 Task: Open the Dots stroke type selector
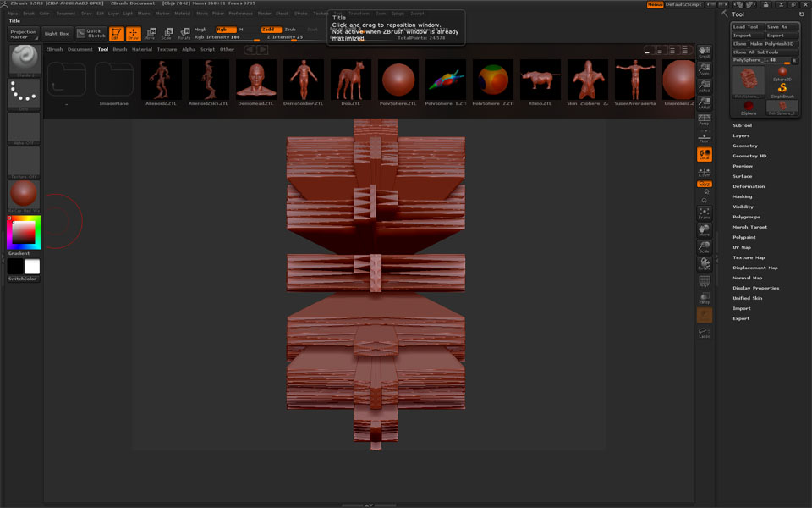[x=24, y=96]
